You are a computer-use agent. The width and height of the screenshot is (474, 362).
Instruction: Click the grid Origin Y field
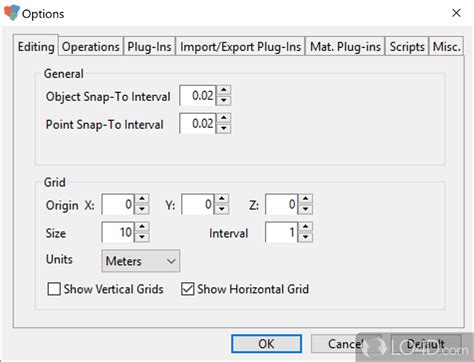[x=198, y=204]
